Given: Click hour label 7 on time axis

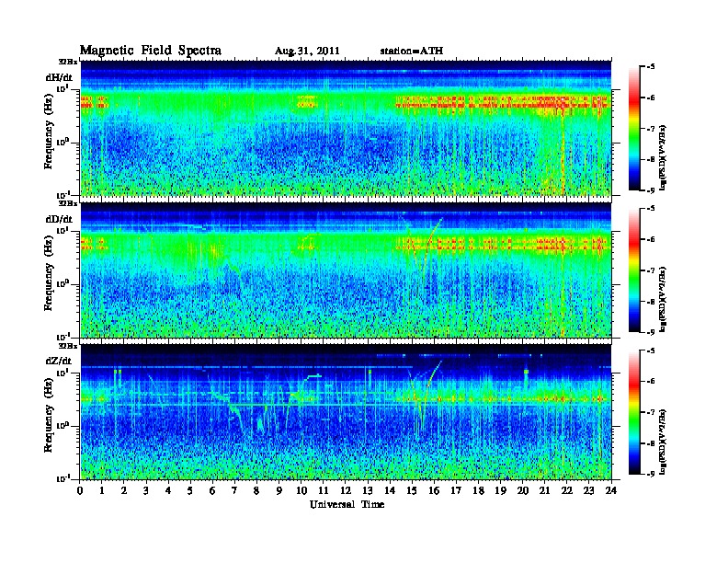Looking at the screenshot, I should tap(234, 490).
